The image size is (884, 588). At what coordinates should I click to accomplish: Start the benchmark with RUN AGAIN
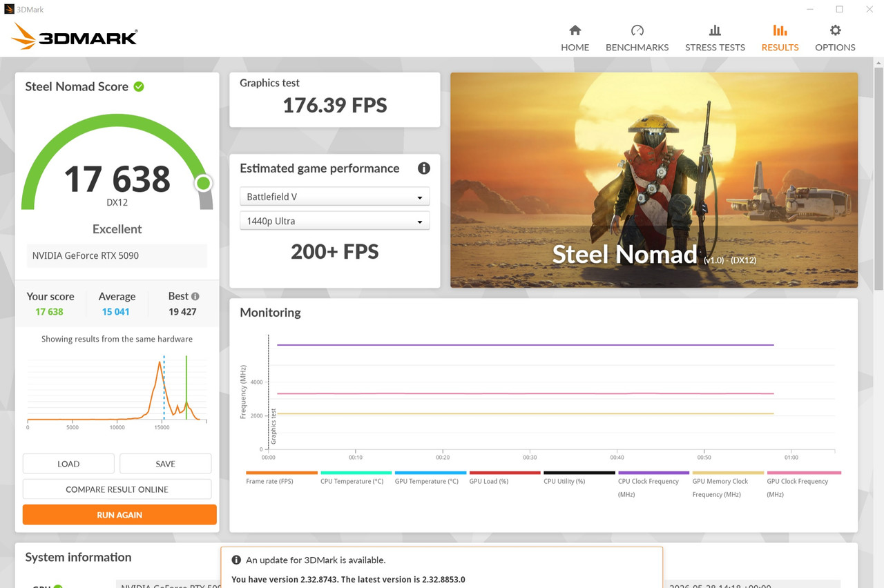click(x=119, y=515)
